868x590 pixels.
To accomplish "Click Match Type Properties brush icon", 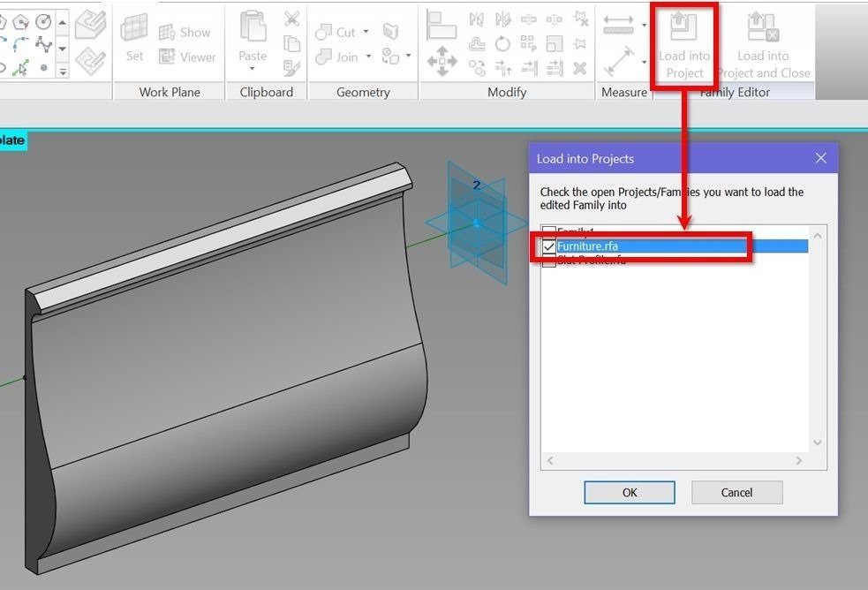I will 291,67.
